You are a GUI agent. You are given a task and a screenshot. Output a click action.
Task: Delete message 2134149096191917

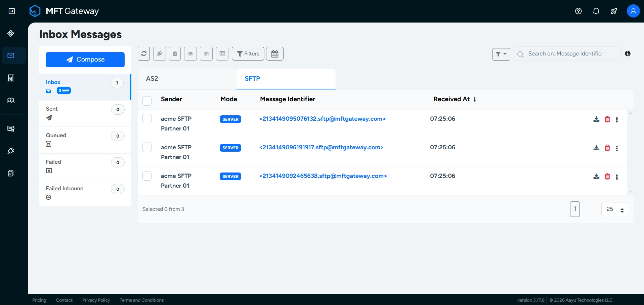607,148
